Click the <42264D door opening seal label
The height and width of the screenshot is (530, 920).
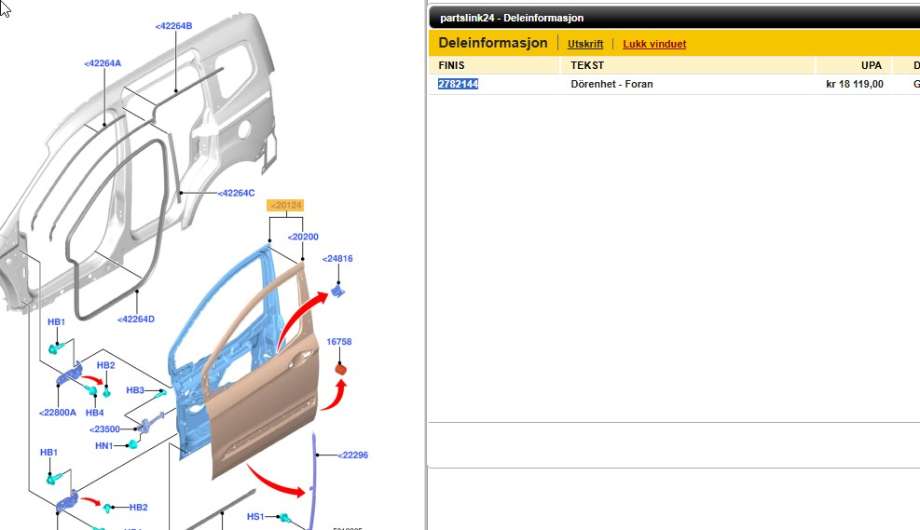coord(136,319)
